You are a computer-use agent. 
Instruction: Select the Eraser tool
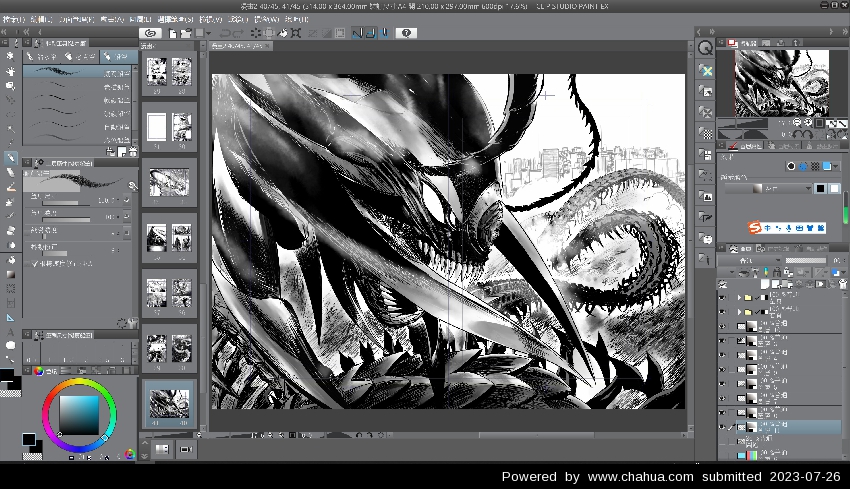pos(10,230)
